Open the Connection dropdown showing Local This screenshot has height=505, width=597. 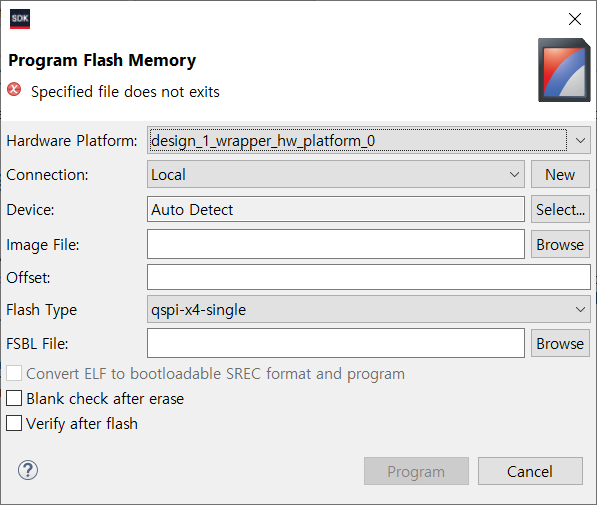(336, 174)
